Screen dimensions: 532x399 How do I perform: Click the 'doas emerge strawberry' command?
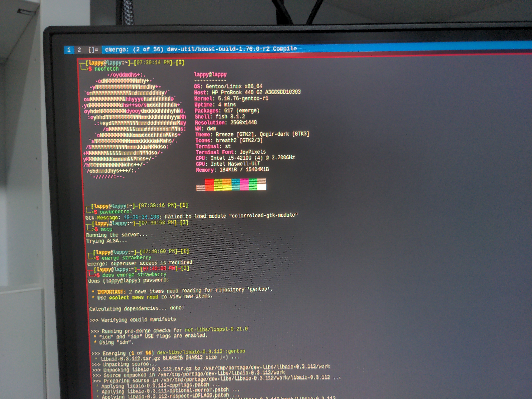[134, 275]
